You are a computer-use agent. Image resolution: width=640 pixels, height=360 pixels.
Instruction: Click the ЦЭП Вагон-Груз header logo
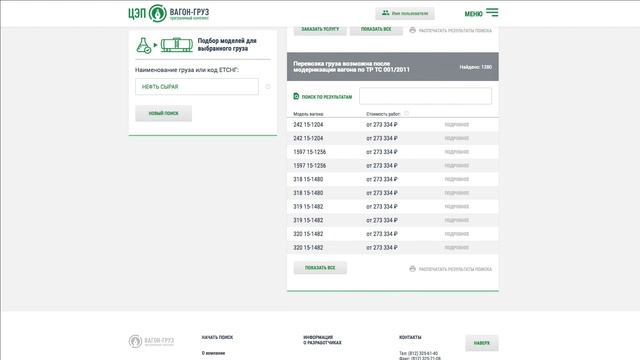(x=168, y=13)
